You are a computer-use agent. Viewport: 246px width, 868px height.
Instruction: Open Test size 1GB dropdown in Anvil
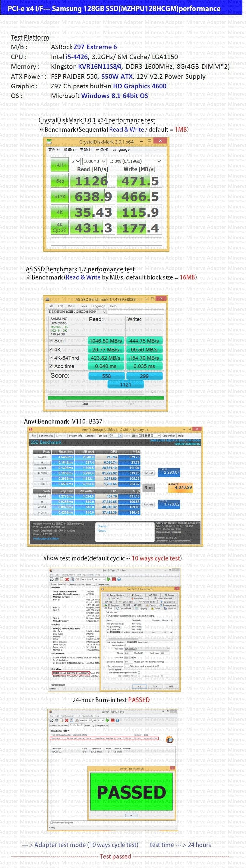(115, 436)
